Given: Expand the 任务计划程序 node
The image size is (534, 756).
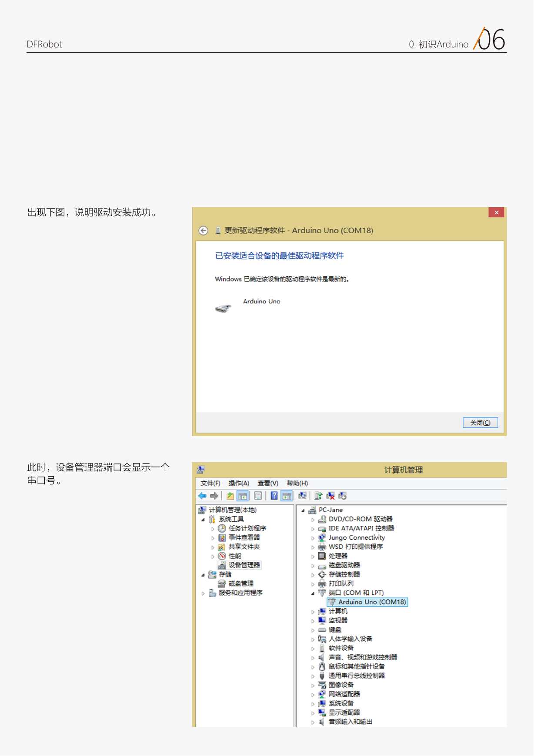Looking at the screenshot, I should [213, 529].
